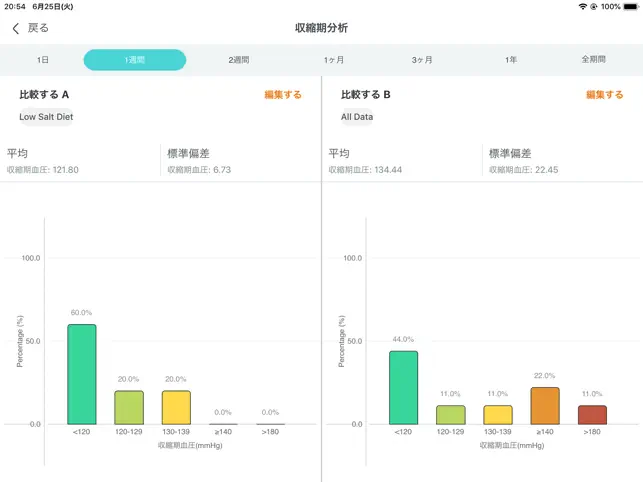Click the Wi-Fi status icon
The height and width of the screenshot is (482, 643).
(x=582, y=7)
